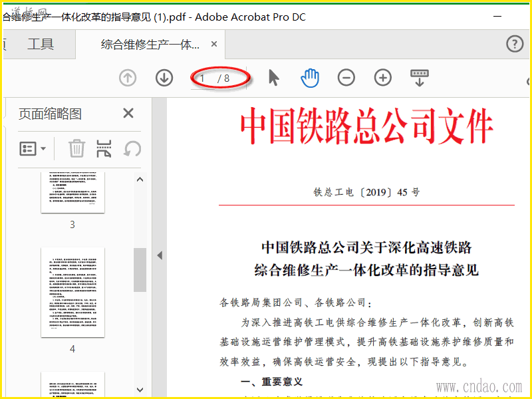Click the thumbnail panel scrollbar thumb
The image size is (532, 399).
point(140,270)
